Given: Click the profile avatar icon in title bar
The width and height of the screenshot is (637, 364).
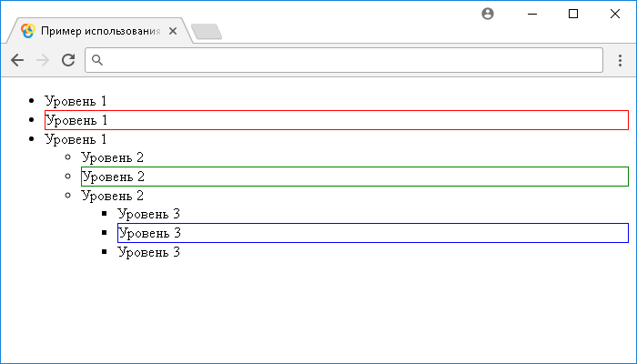Looking at the screenshot, I should click(488, 14).
